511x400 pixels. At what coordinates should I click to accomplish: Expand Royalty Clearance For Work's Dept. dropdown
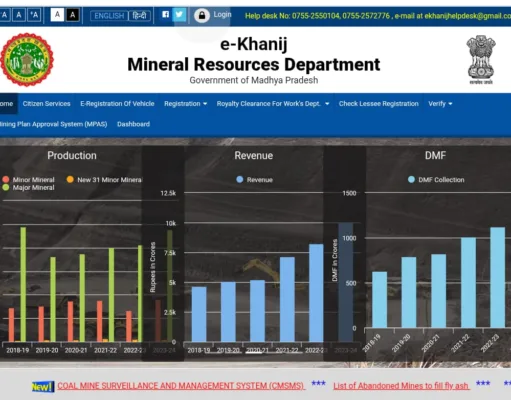click(x=273, y=104)
